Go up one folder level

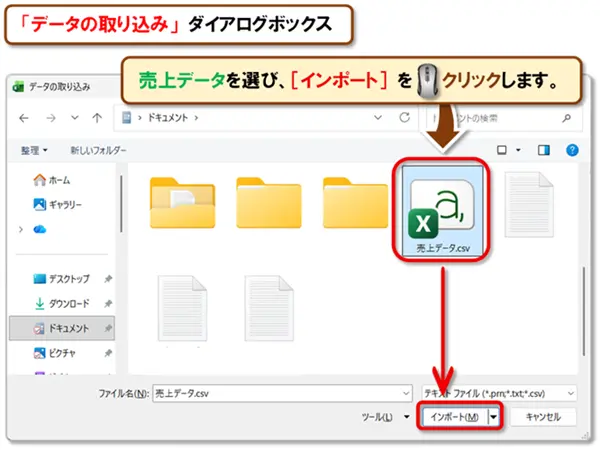[97, 118]
